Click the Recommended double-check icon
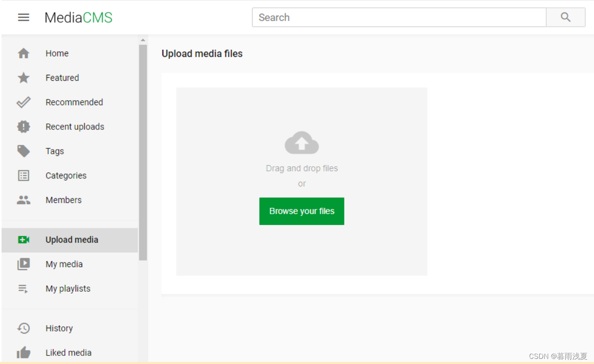This screenshot has height=364, width=594. pyautogui.click(x=24, y=102)
